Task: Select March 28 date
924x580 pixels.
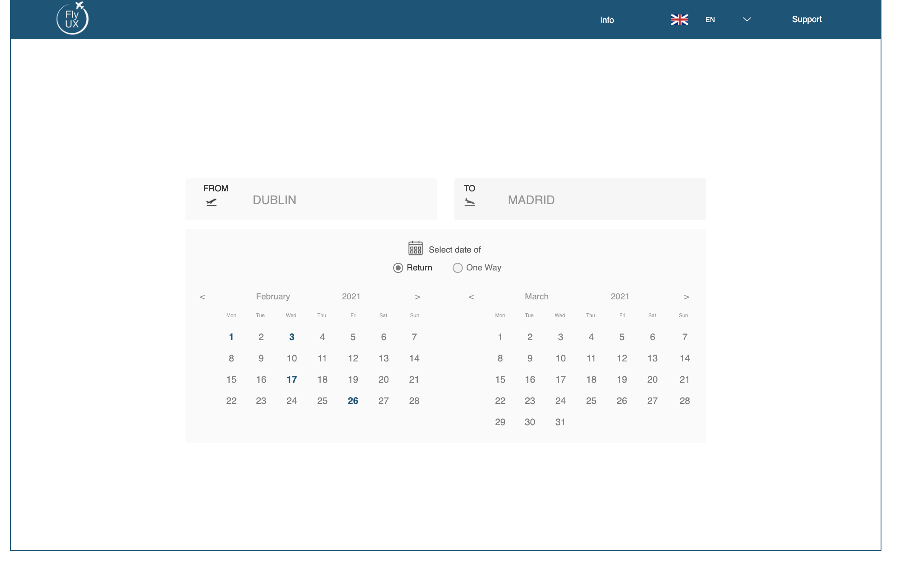Action: pyautogui.click(x=685, y=401)
